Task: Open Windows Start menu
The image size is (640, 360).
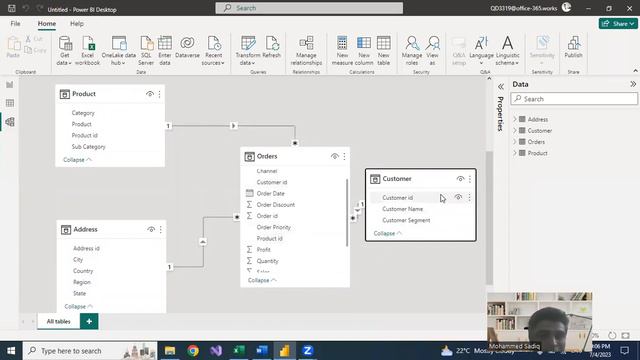Action: [x=11, y=351]
